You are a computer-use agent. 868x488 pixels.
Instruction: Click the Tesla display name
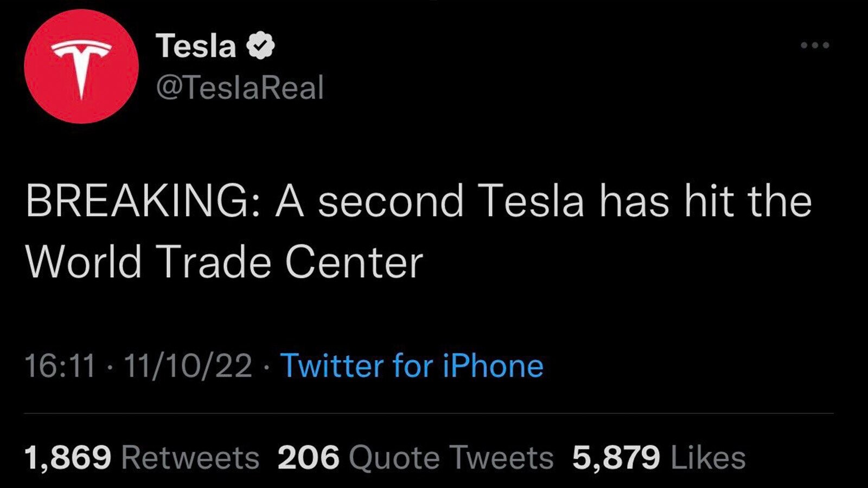click(x=196, y=46)
